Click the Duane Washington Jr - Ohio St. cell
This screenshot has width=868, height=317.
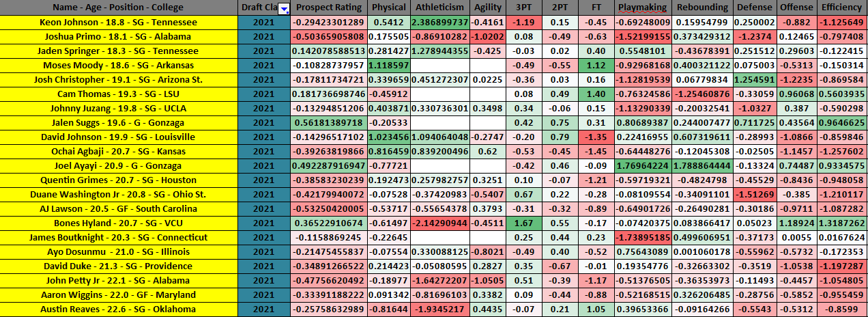pos(120,195)
